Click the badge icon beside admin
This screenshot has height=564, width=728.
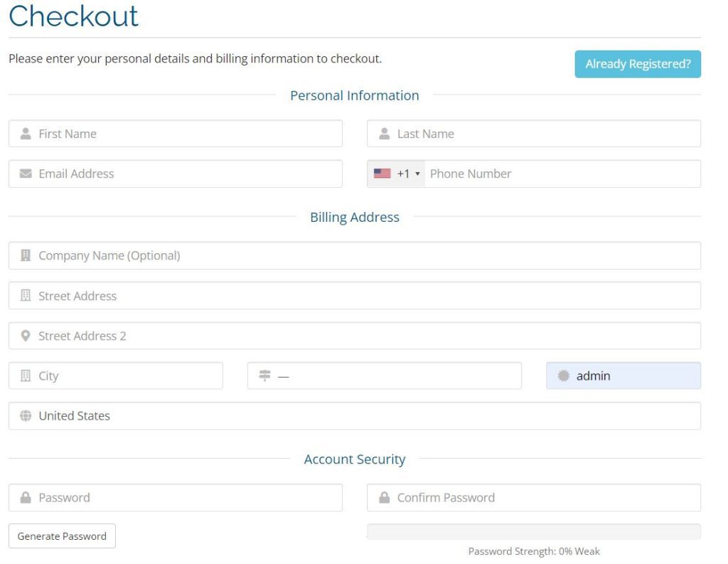[x=564, y=376]
